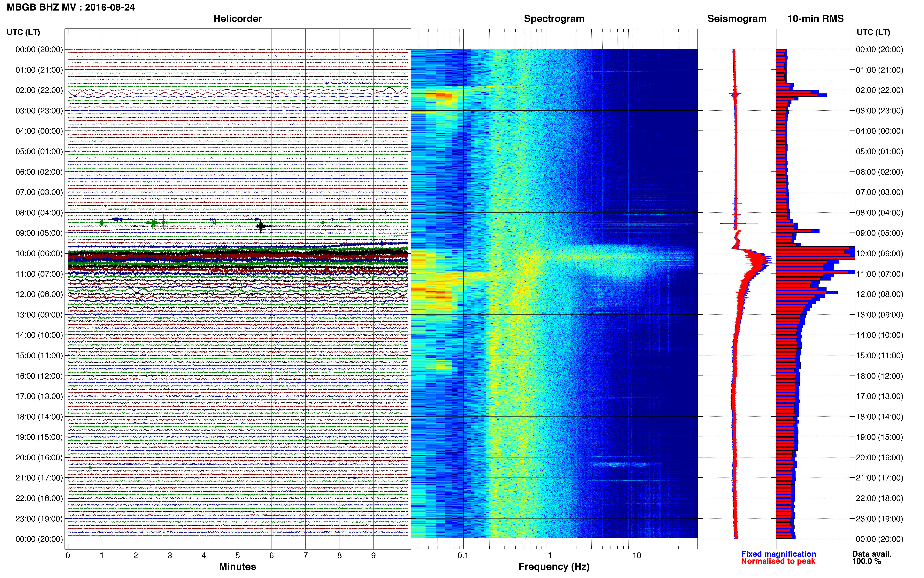Select the 10-min RMS panel heading

816,19
